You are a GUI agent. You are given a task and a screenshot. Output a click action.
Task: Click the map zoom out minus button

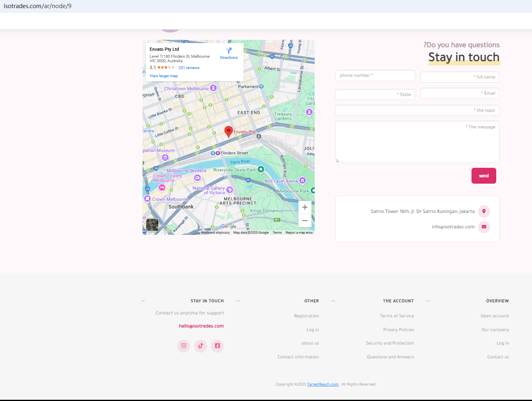(x=305, y=220)
